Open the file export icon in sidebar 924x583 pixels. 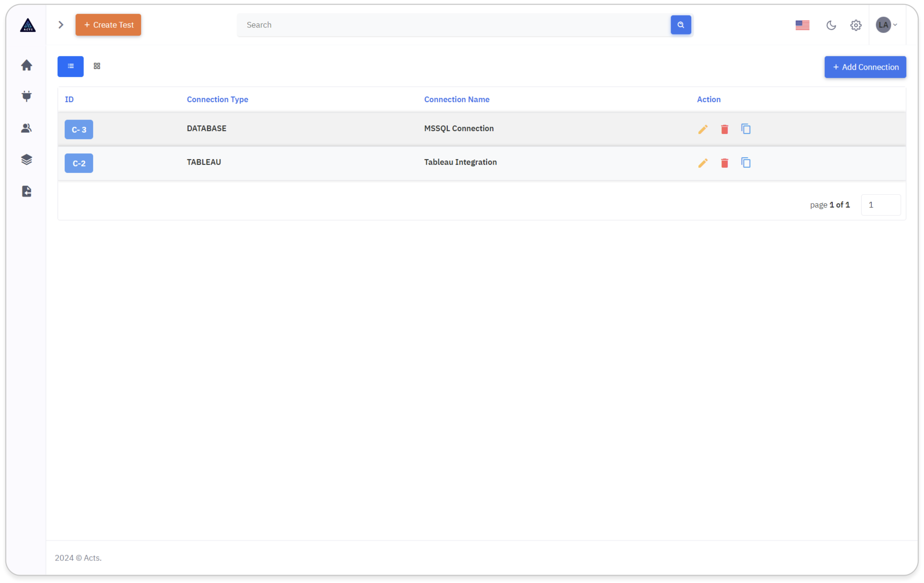[26, 191]
